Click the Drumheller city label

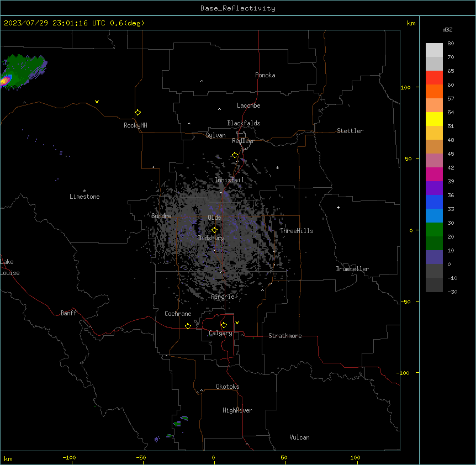[x=352, y=269]
